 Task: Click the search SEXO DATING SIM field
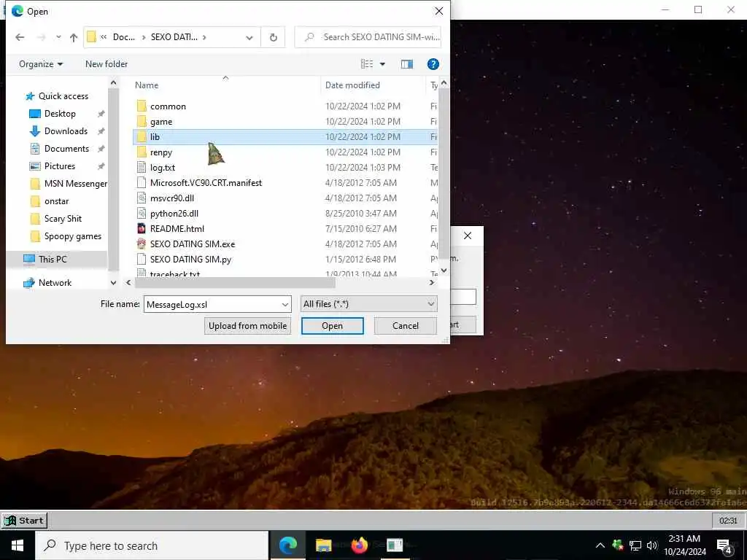point(368,37)
